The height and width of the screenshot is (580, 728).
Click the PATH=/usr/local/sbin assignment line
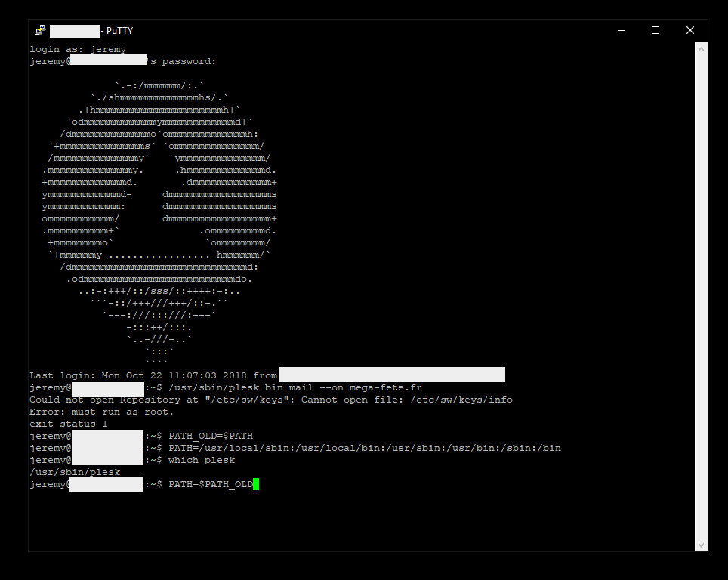(364, 448)
